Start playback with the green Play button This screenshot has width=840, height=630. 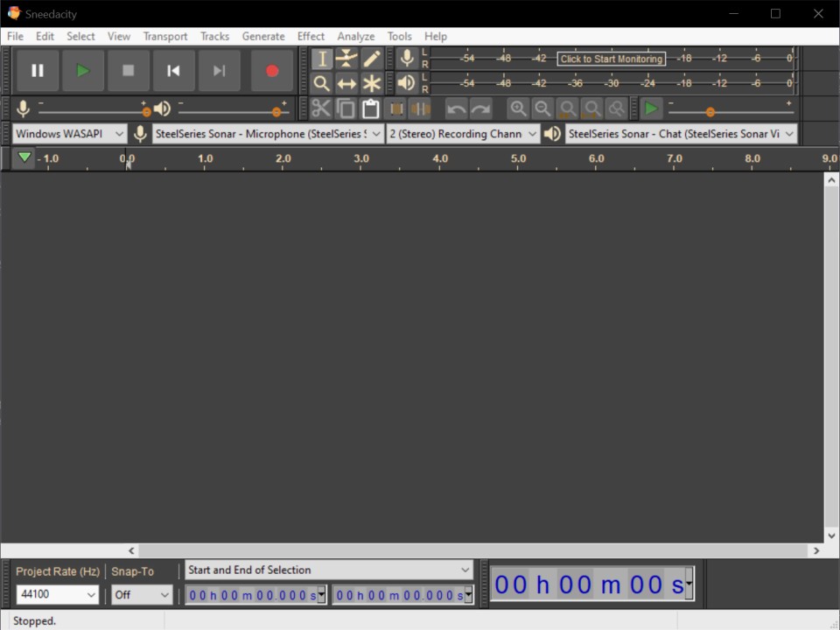(83, 70)
